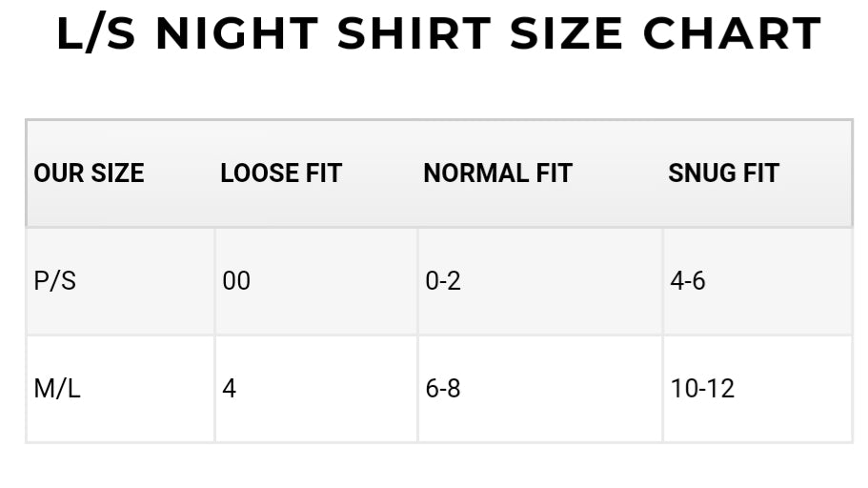
Task: Click the L/S Night Shirt Size Chart title
Action: pos(439,34)
